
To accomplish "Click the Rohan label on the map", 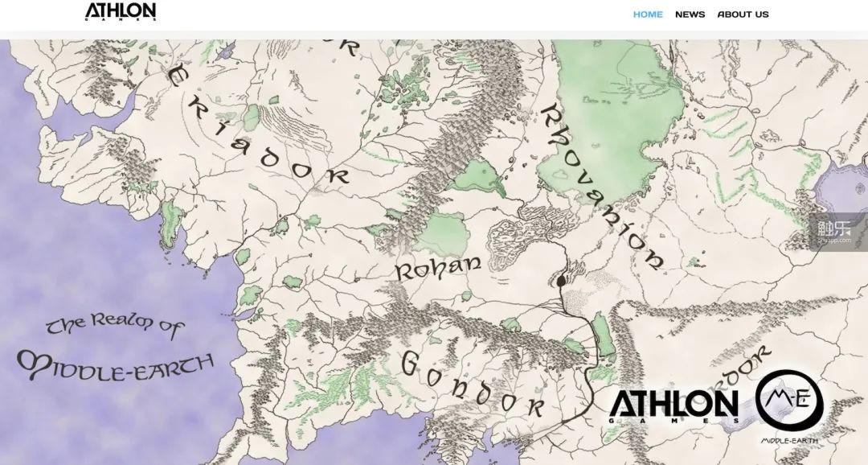I will [x=438, y=268].
